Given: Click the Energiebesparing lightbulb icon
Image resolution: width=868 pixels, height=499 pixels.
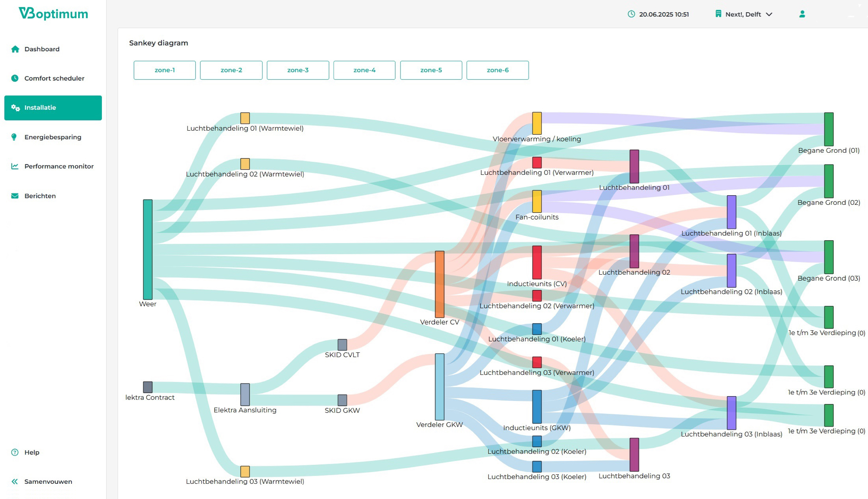Looking at the screenshot, I should click(x=14, y=137).
